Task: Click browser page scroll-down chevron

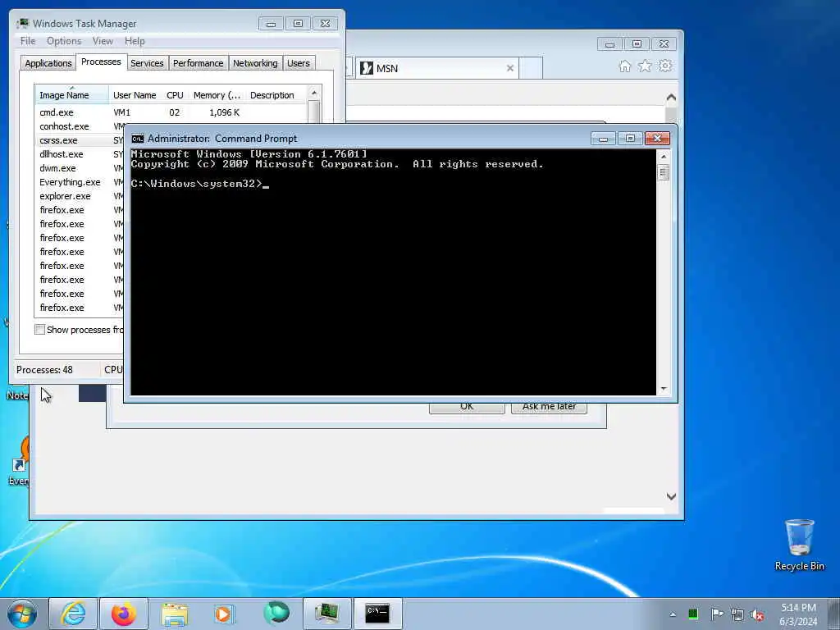Action: click(x=671, y=496)
